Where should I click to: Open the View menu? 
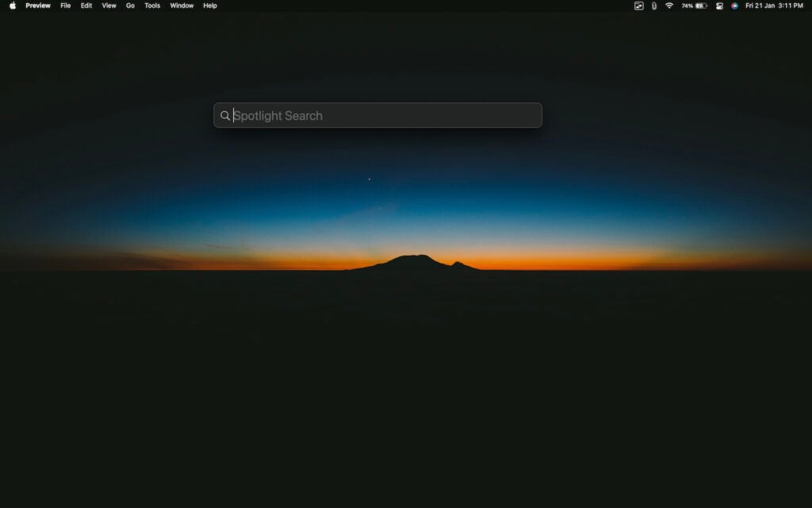click(x=109, y=6)
